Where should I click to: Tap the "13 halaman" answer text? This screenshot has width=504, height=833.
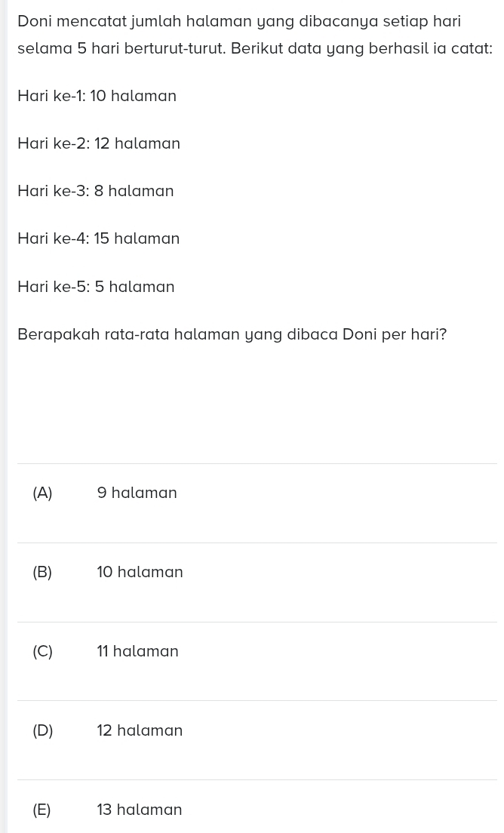140,810
